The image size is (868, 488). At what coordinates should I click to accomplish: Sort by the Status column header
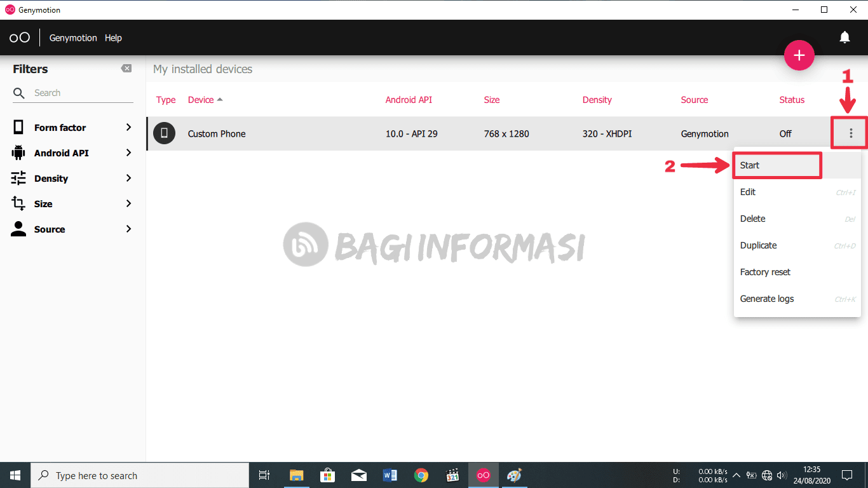pyautogui.click(x=792, y=100)
